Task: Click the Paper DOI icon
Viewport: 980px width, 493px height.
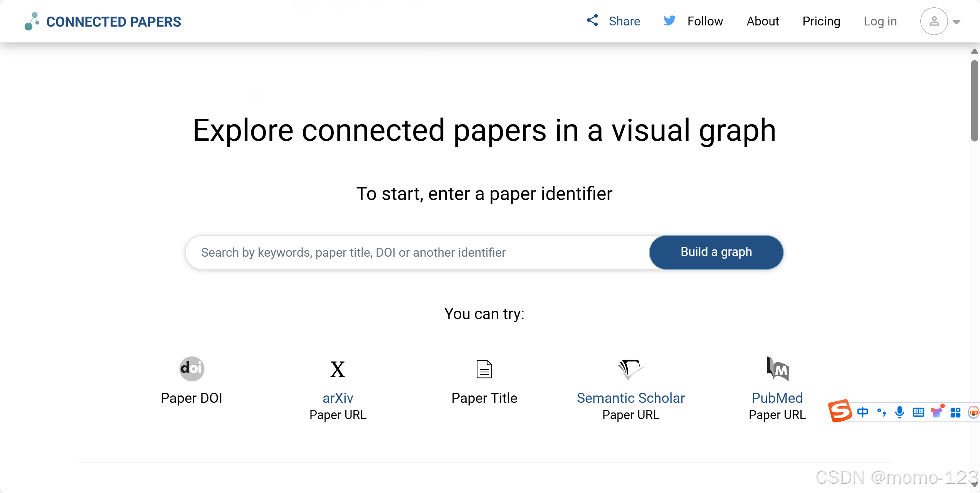Action: (x=192, y=368)
